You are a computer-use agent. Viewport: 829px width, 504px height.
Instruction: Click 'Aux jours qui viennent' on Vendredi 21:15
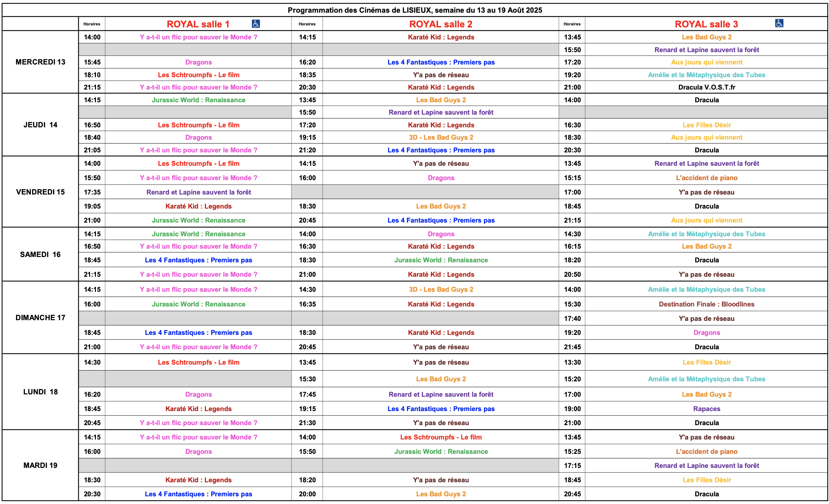coord(707,220)
